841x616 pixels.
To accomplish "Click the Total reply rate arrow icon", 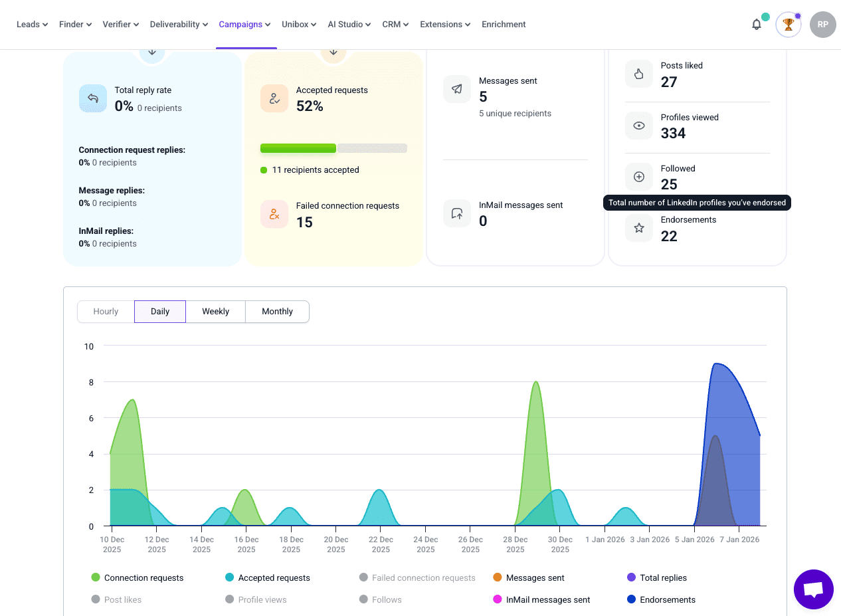I will click(x=93, y=98).
